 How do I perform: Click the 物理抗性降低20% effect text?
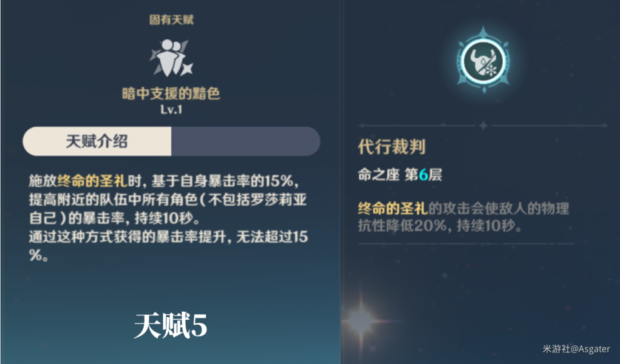[463, 217]
